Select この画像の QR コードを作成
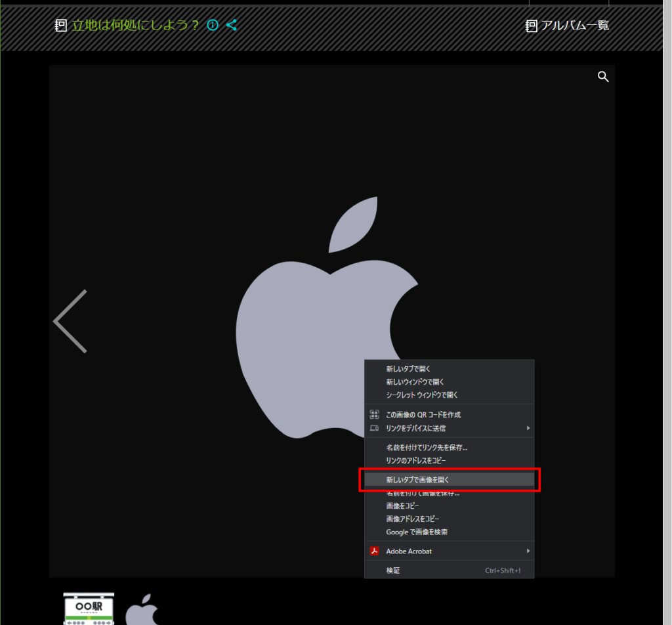672x625 pixels. pos(449,414)
